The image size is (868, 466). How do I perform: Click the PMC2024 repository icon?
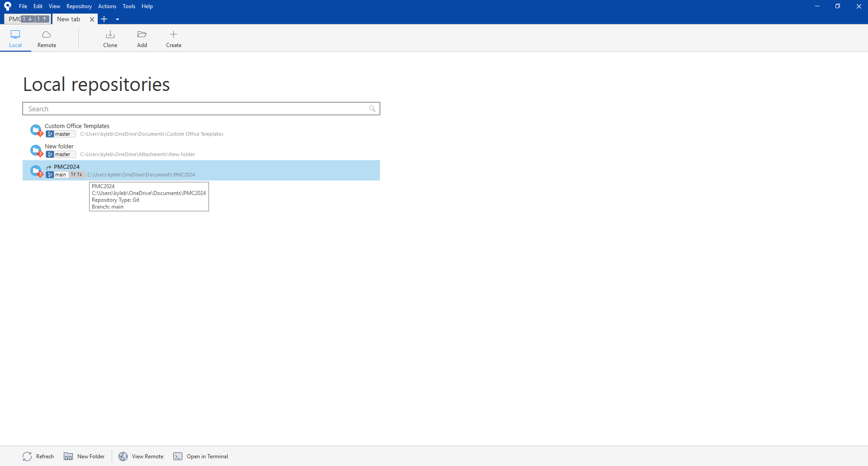click(36, 171)
